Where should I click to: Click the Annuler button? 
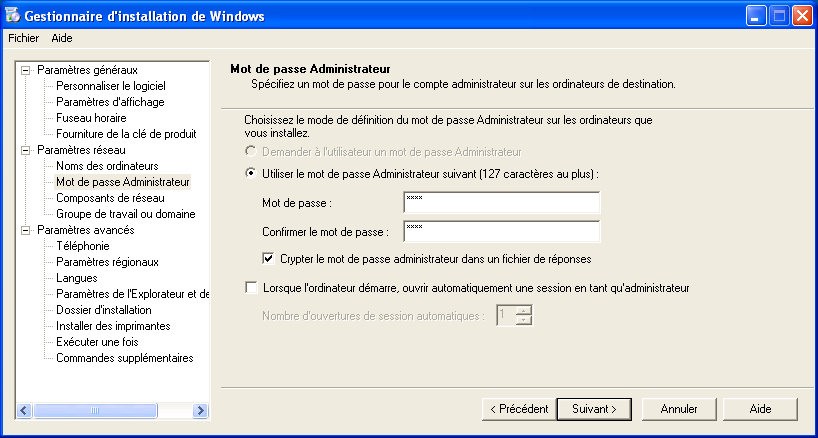pyautogui.click(x=679, y=409)
